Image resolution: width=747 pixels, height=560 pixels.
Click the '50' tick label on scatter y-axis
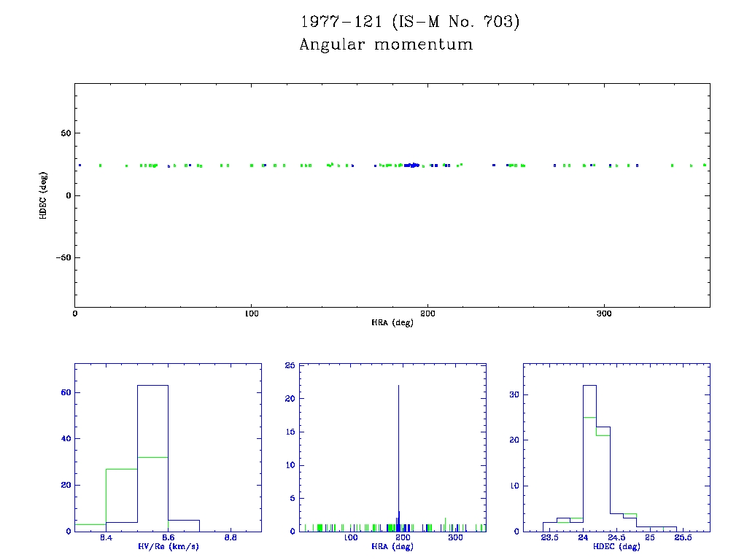coord(63,133)
